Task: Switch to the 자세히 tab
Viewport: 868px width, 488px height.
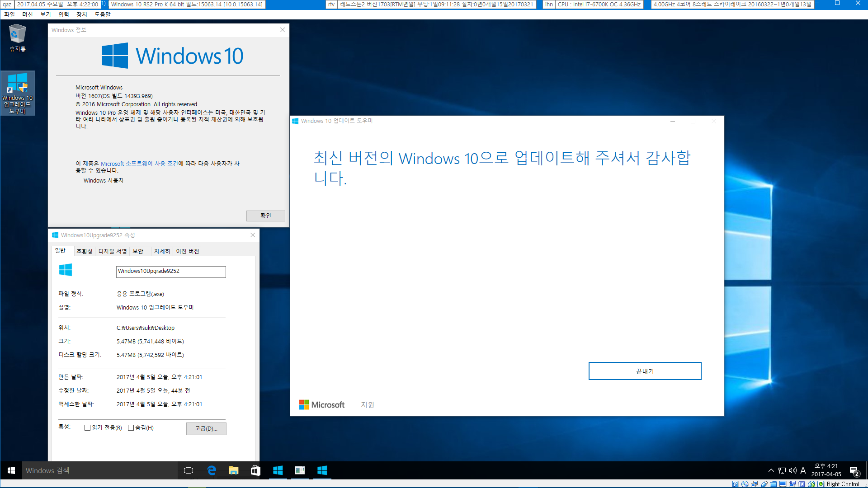Action: click(x=162, y=251)
